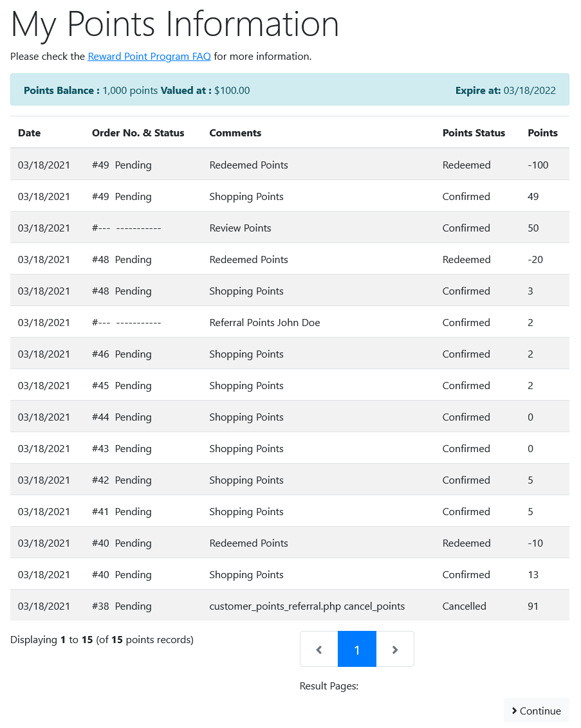Click the Points Status column header
The height and width of the screenshot is (728, 581).
click(x=474, y=132)
